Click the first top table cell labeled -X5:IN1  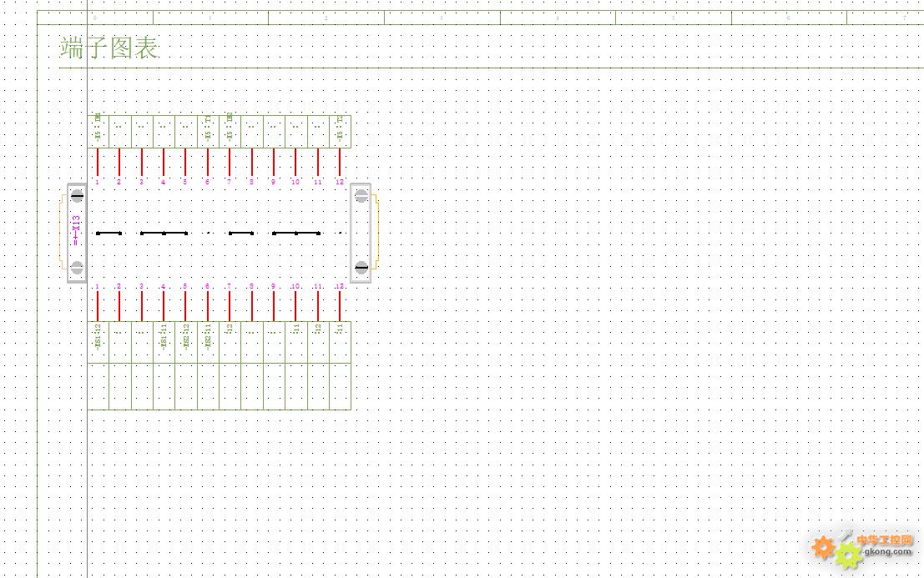98,131
